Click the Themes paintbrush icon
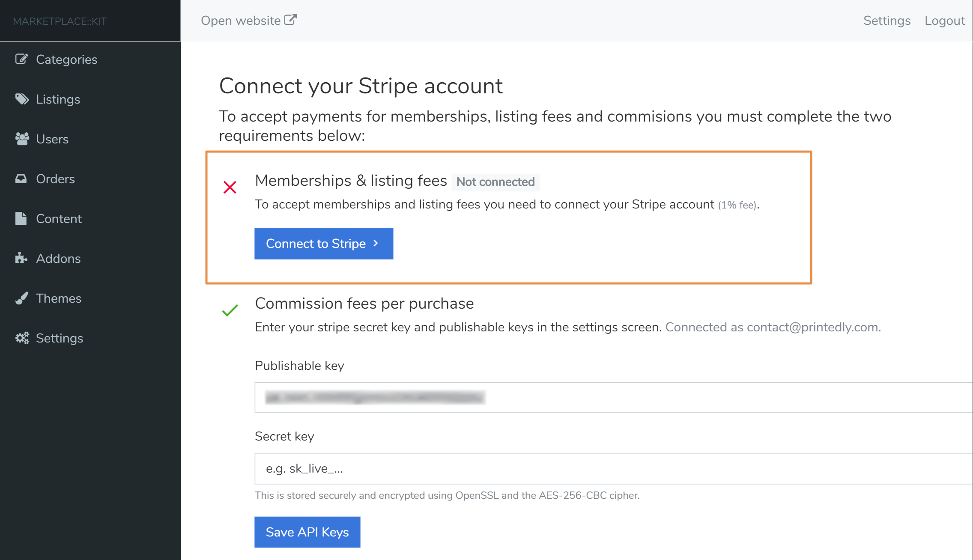The height and width of the screenshot is (560, 973). 21,298
